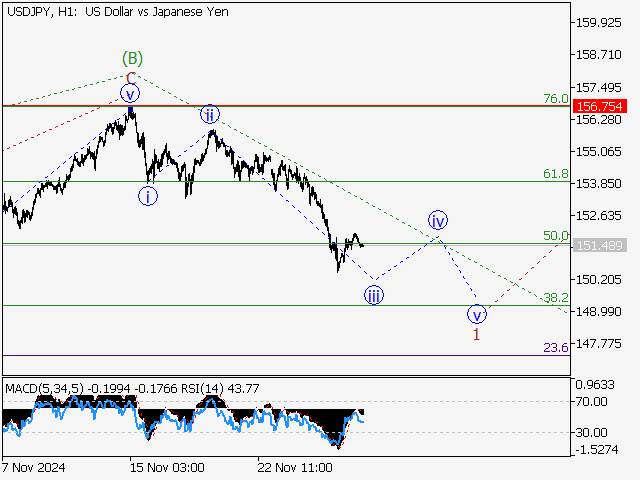Select the circled wave ii marker
640x480 pixels.
point(209,114)
